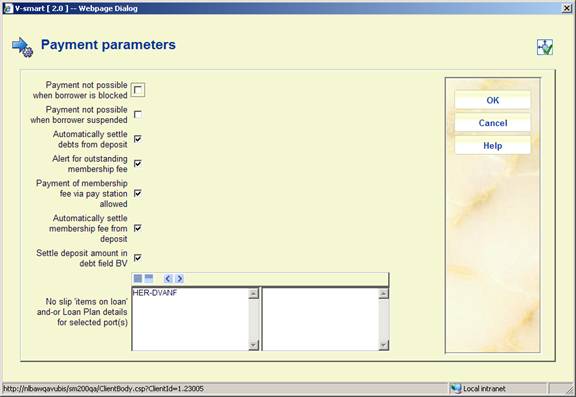Click the OK button

[493, 100]
